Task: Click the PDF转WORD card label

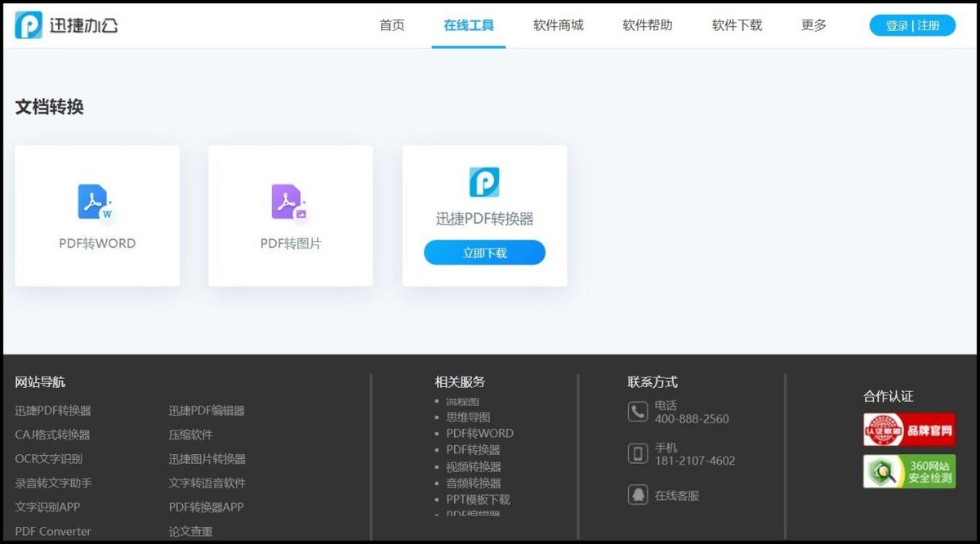Action: point(97,243)
